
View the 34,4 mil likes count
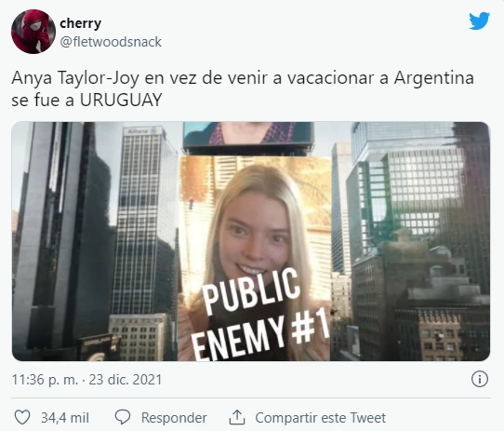pyautogui.click(x=65, y=418)
